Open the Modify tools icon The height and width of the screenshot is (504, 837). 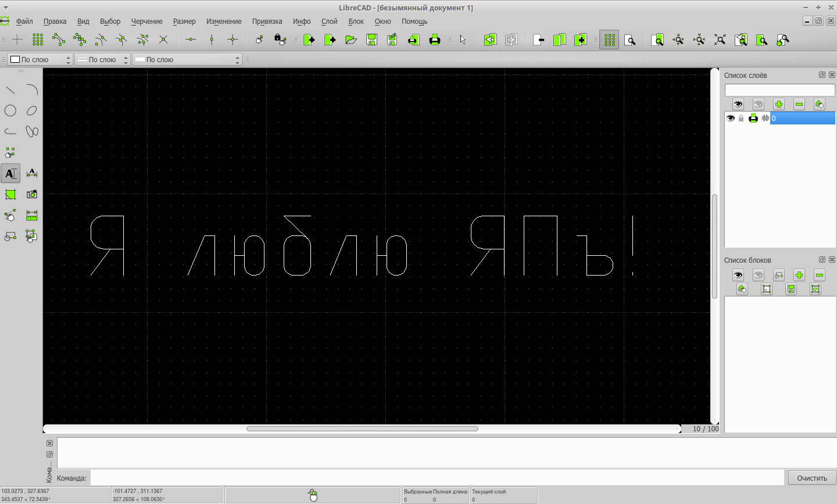click(10, 215)
